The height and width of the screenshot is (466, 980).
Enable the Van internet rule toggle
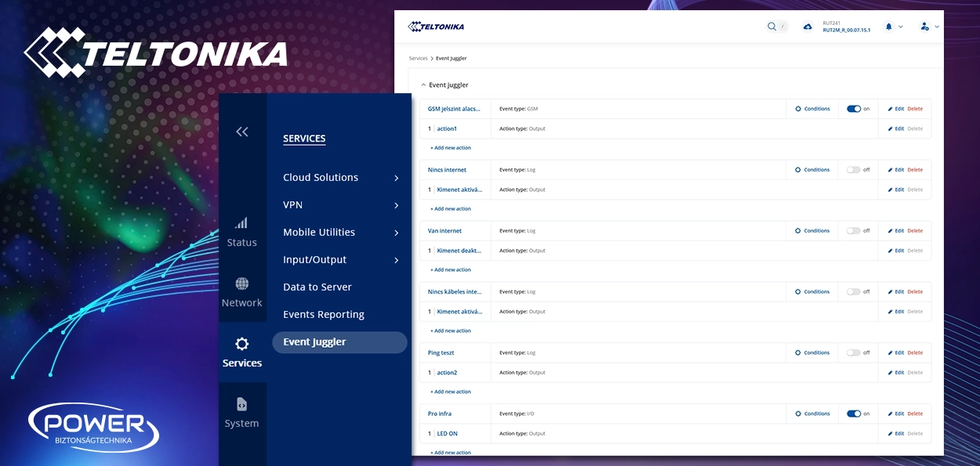coord(854,231)
